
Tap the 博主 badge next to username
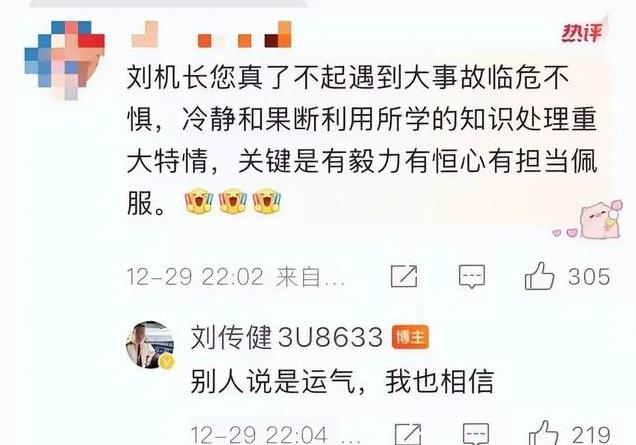[x=410, y=337]
